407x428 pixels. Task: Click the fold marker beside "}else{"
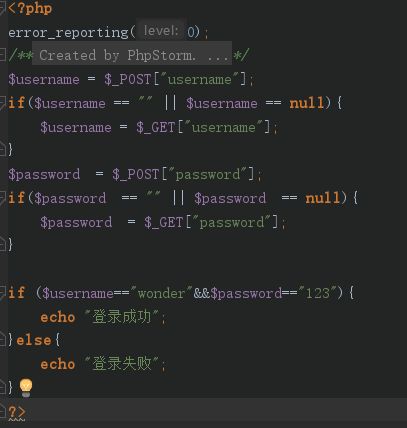(x=2, y=340)
